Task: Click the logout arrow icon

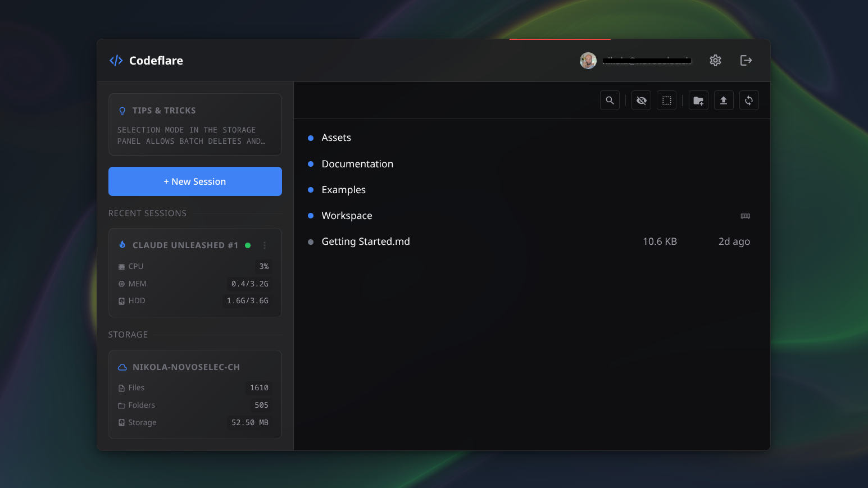Action: 746,60
